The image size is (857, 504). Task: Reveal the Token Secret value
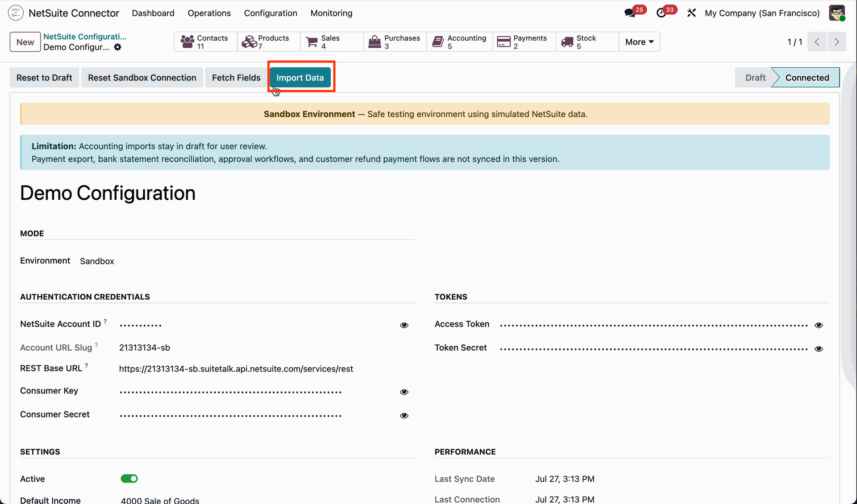coord(819,349)
